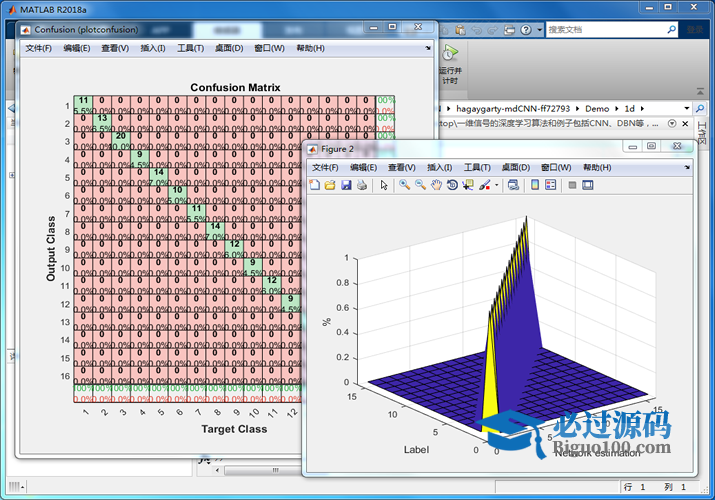Viewport: 715px width, 500px height.
Task: Save the figure with the floppy disk icon
Action: coord(346,185)
